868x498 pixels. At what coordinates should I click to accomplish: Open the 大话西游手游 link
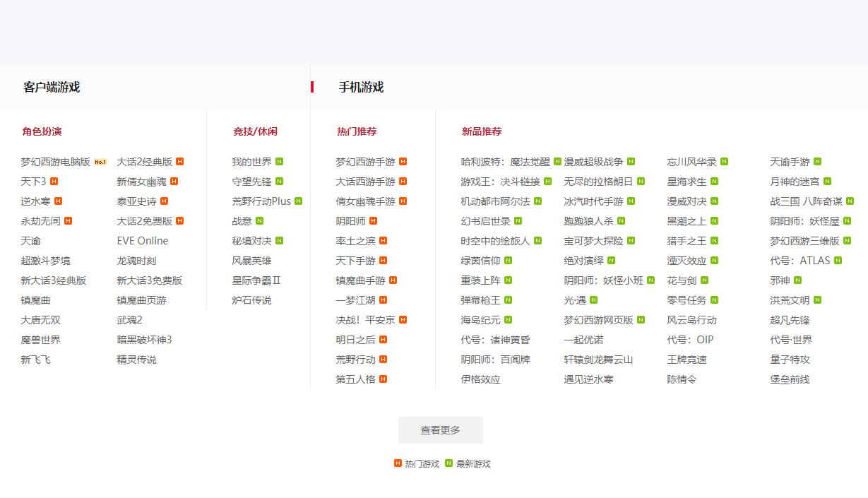(x=366, y=182)
